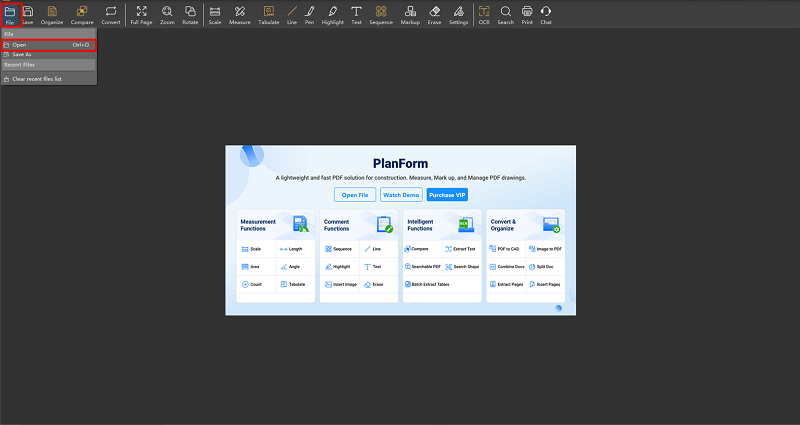
Task: Select the Erase tool in the top toolbar
Action: pyautogui.click(x=435, y=15)
